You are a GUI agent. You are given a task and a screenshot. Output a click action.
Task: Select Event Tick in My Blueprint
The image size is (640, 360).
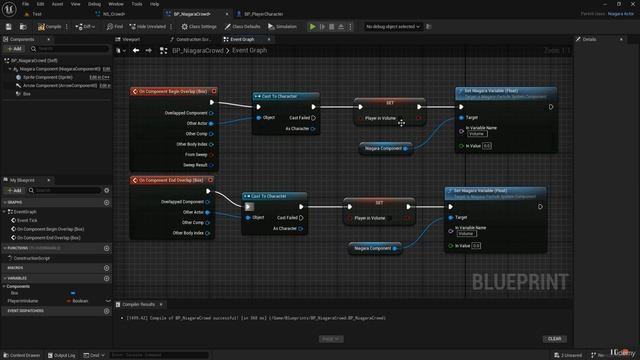27,220
